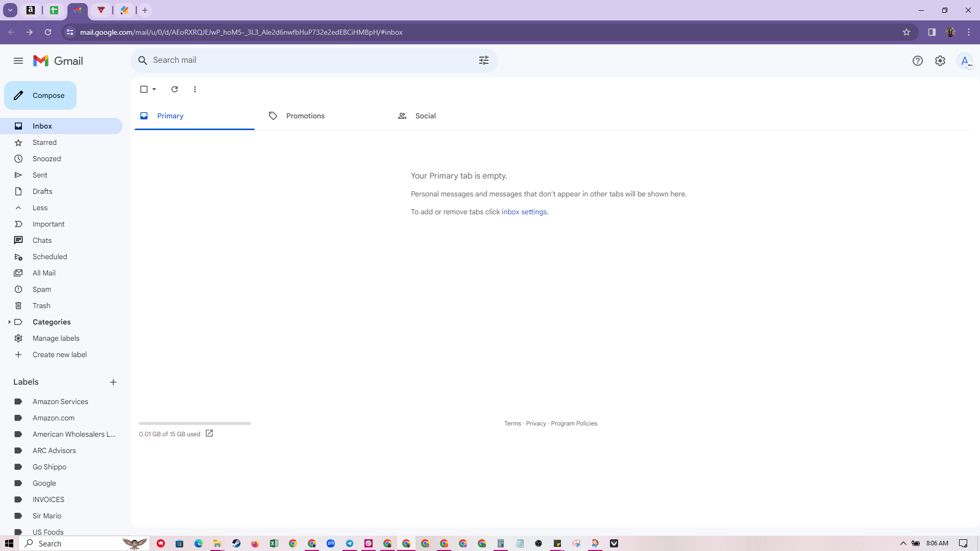This screenshot has width=980, height=551.
Task: Open the Spam folder
Action: coord(61,289)
